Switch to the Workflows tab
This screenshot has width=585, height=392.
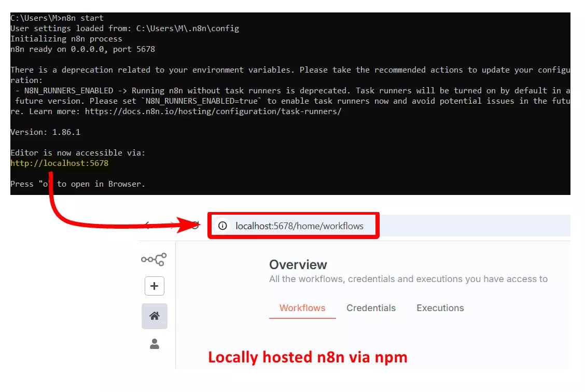tap(302, 308)
